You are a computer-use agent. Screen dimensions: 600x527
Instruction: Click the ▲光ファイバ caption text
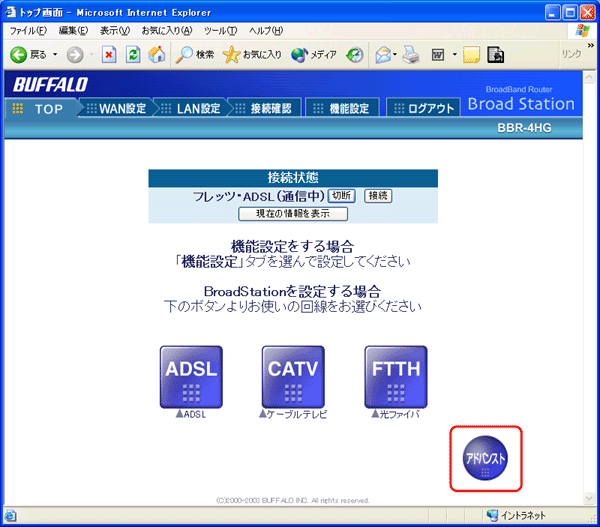coord(396,414)
